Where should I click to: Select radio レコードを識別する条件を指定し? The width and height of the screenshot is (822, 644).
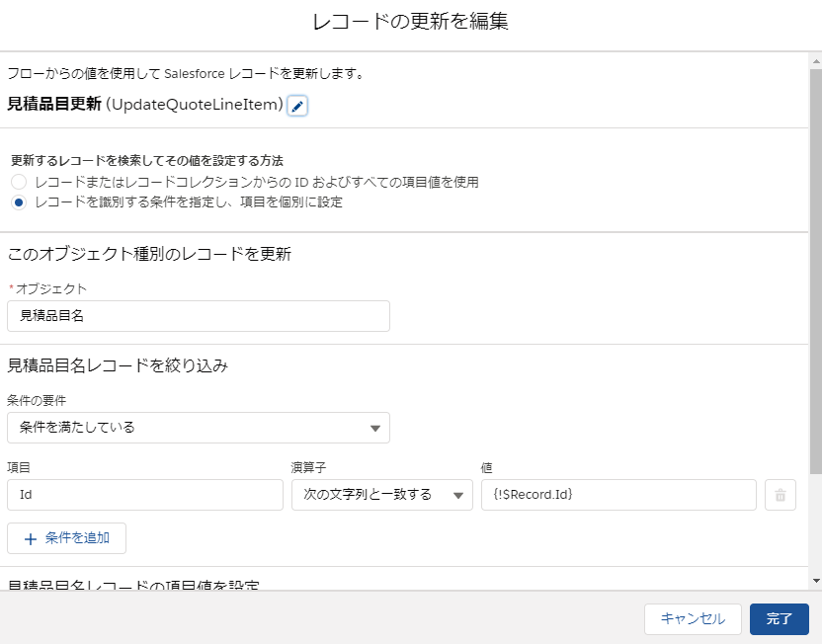point(19,202)
